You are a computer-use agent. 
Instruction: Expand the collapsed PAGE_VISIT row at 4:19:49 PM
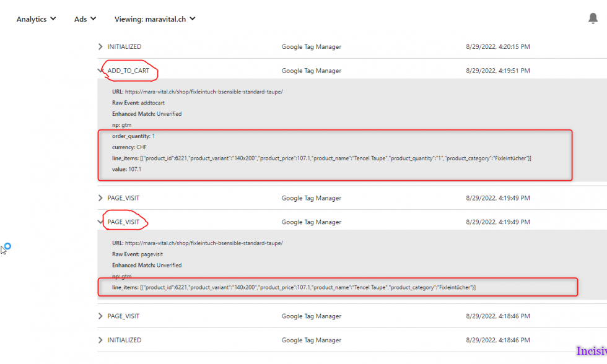coord(101,198)
